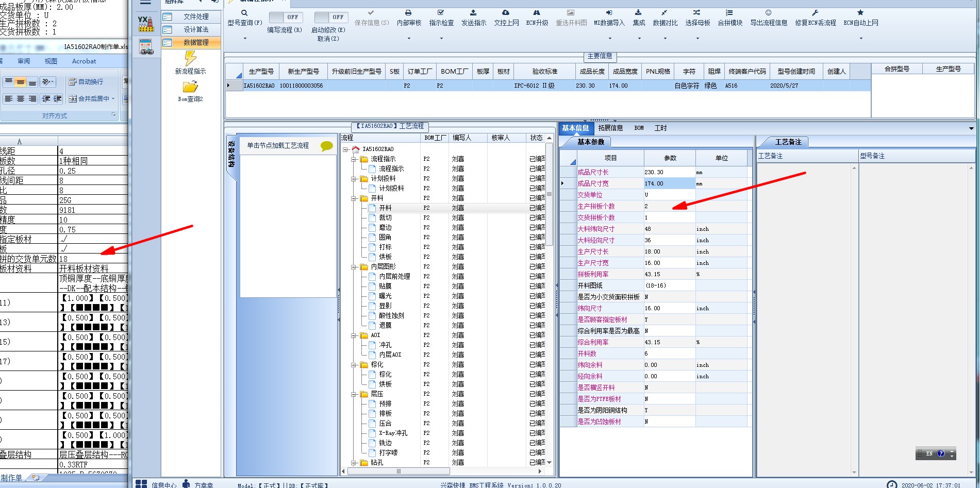This screenshot has height=488, width=980.
Task: Open Excel 视图 ribbon tab
Action: (51, 61)
